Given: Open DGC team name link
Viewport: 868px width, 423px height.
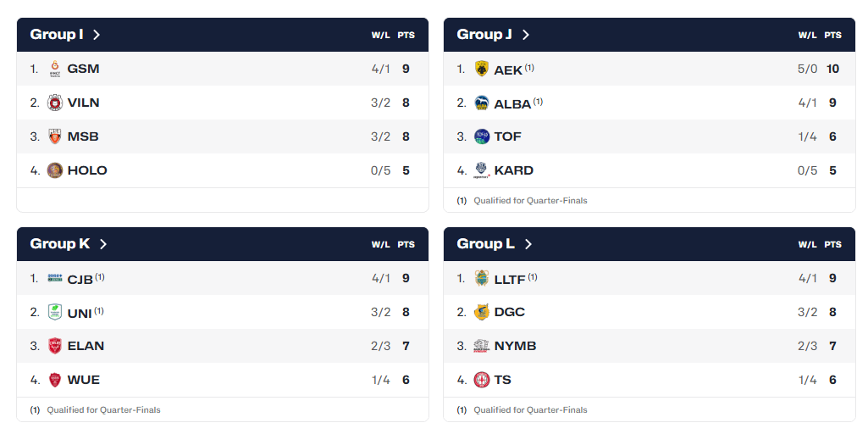Looking at the screenshot, I should click(509, 312).
